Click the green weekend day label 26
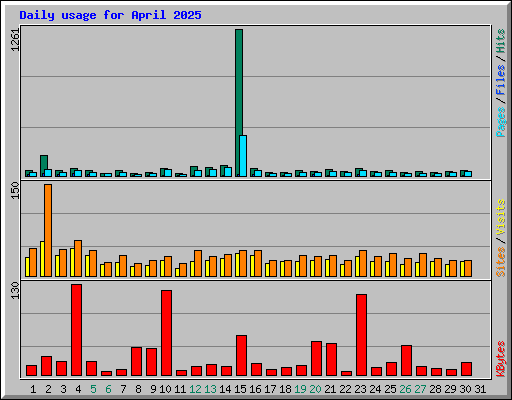The height and width of the screenshot is (400, 512). (x=405, y=389)
